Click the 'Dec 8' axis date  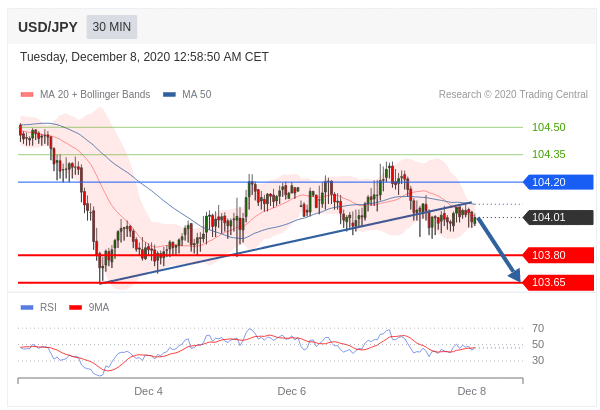[x=472, y=391]
